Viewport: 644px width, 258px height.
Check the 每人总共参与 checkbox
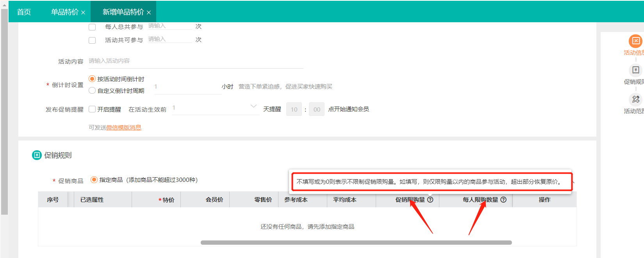point(92,27)
